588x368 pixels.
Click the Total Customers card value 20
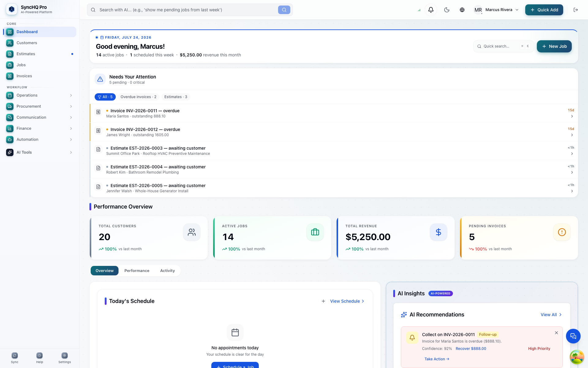[x=104, y=237]
